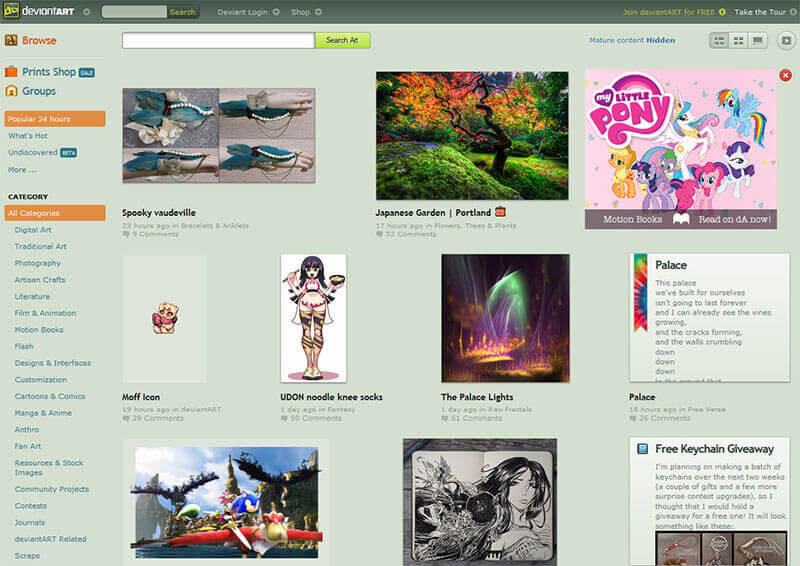This screenshot has width=800, height=566.
Task: Click the arrow icon after Join deviantART
Action: (x=722, y=12)
